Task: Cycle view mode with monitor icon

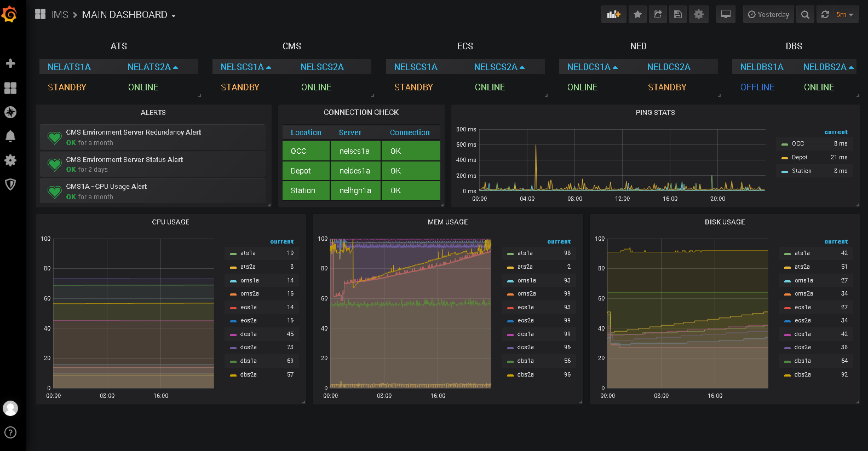Action: [726, 15]
